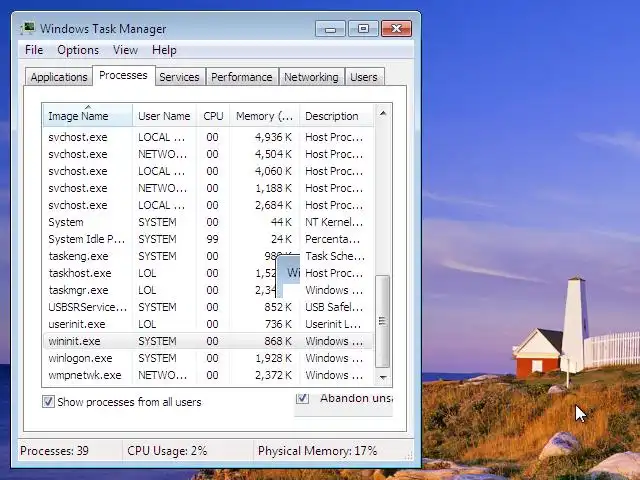Toggle the Abandon checkbox
640x480 pixels.
click(302, 398)
